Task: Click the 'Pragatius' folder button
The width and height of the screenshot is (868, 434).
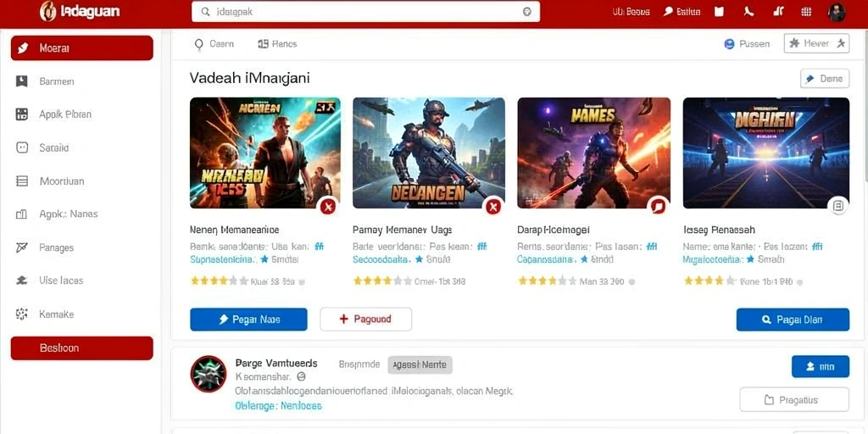Action: click(794, 400)
